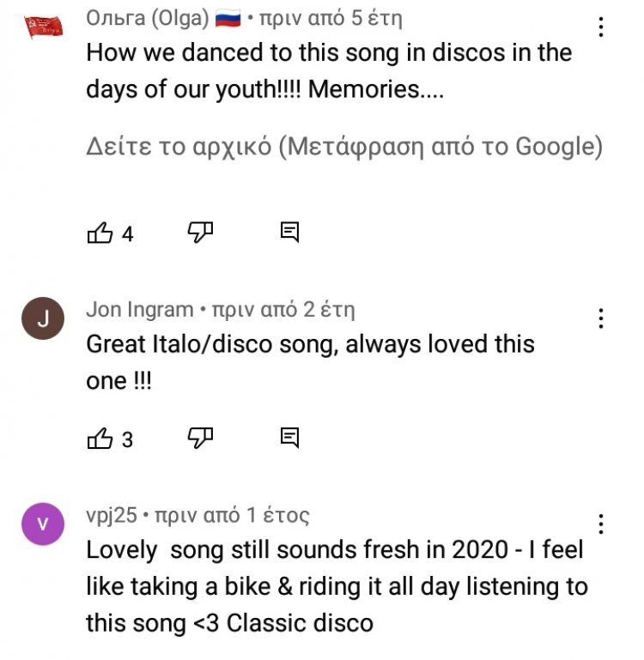The width and height of the screenshot is (644, 660).
Task: Open three-dot menu on Jon Ingram's comment
Action: (x=601, y=318)
